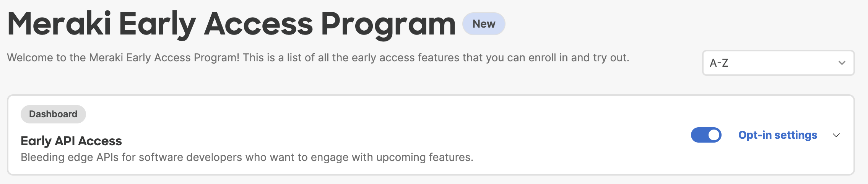Screen dimensions: 868x184
Task: Change the feature list sort order from A-Z
Action: click(x=778, y=63)
